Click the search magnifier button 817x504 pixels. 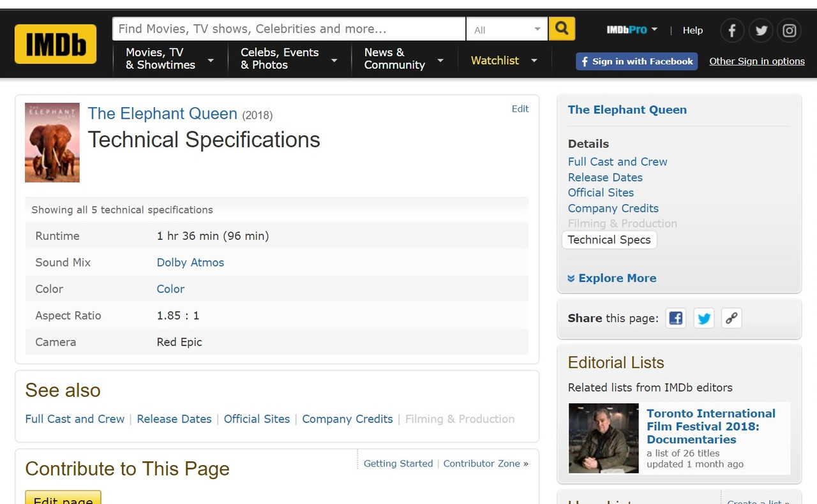[x=562, y=29]
